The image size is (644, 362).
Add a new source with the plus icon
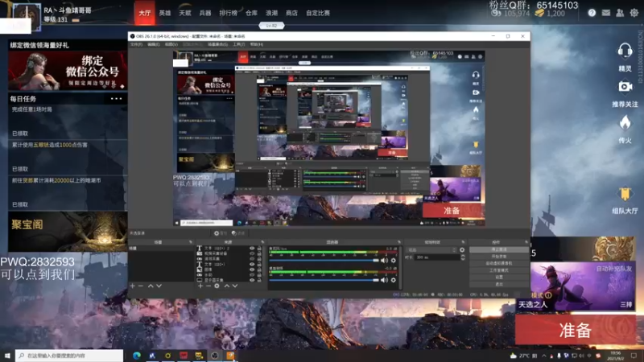(x=200, y=286)
